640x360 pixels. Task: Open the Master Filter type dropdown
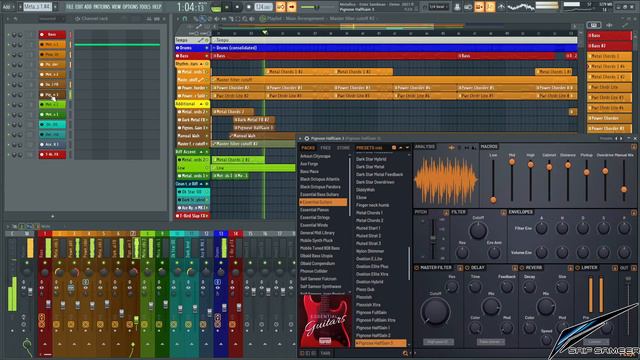pyautogui.click(x=438, y=342)
